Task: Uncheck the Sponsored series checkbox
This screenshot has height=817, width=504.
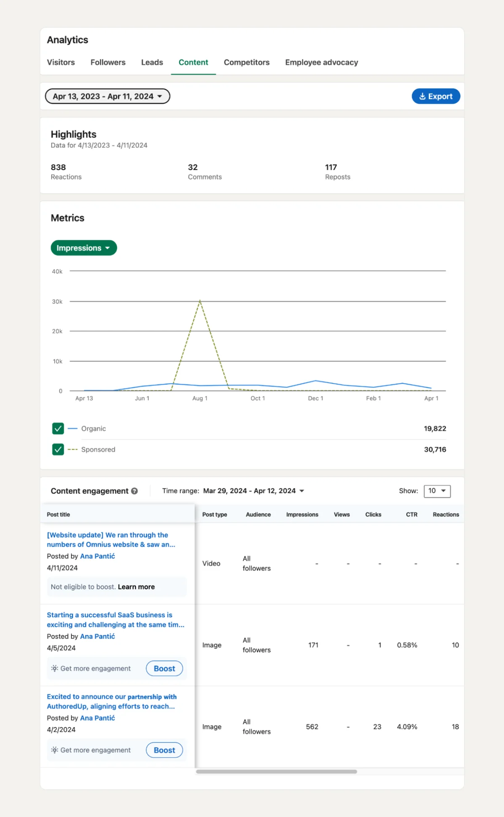Action: click(x=58, y=449)
